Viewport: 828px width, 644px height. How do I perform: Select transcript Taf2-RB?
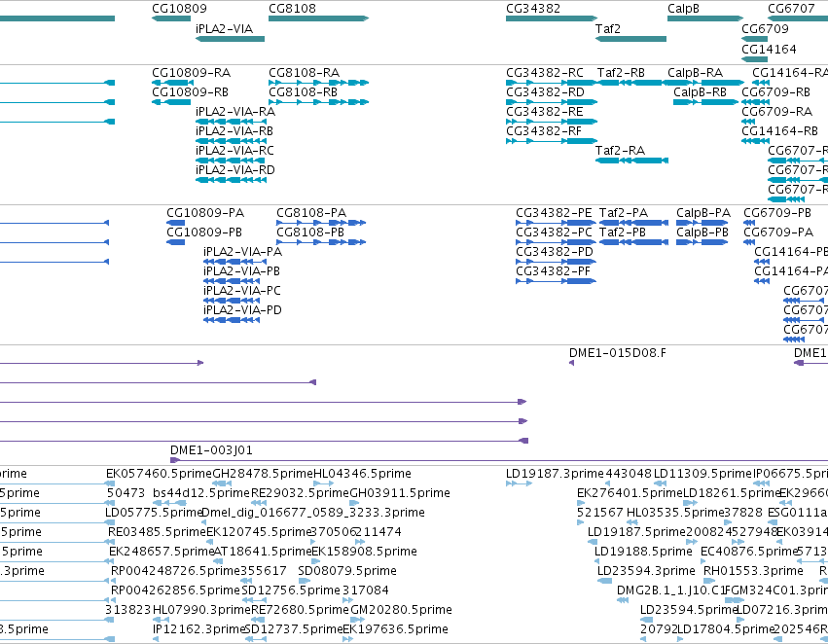point(632,83)
